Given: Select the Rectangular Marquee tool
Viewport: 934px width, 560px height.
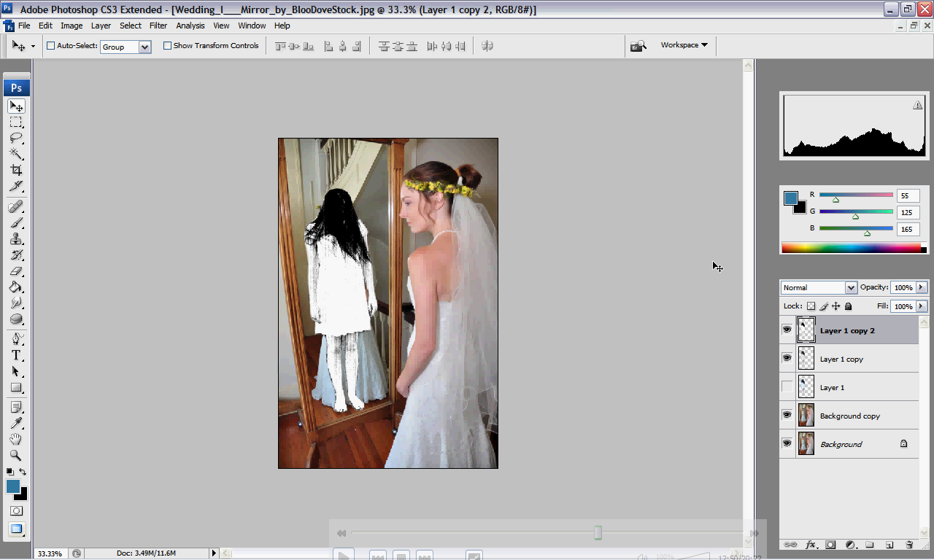Looking at the screenshot, I should (x=16, y=122).
